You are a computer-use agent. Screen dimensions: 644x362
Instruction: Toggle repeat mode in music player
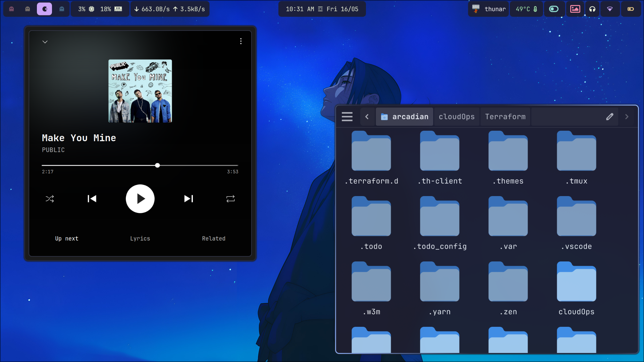[230, 199]
